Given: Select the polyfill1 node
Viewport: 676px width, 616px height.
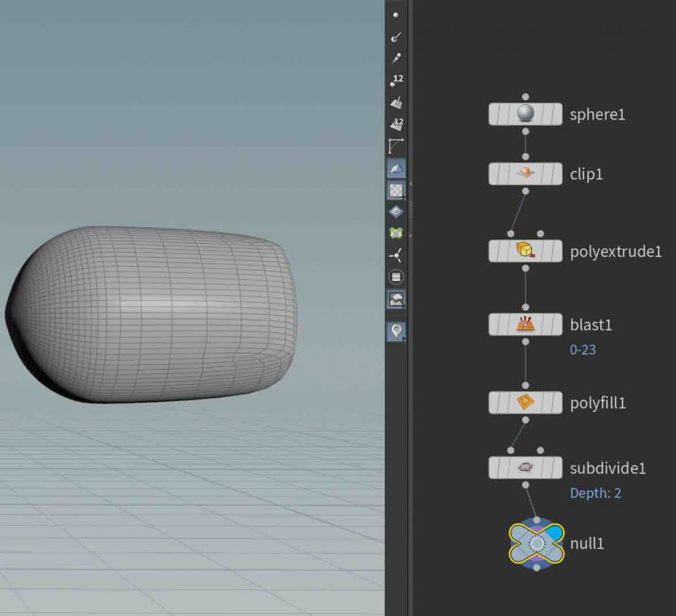Looking at the screenshot, I should 525,402.
